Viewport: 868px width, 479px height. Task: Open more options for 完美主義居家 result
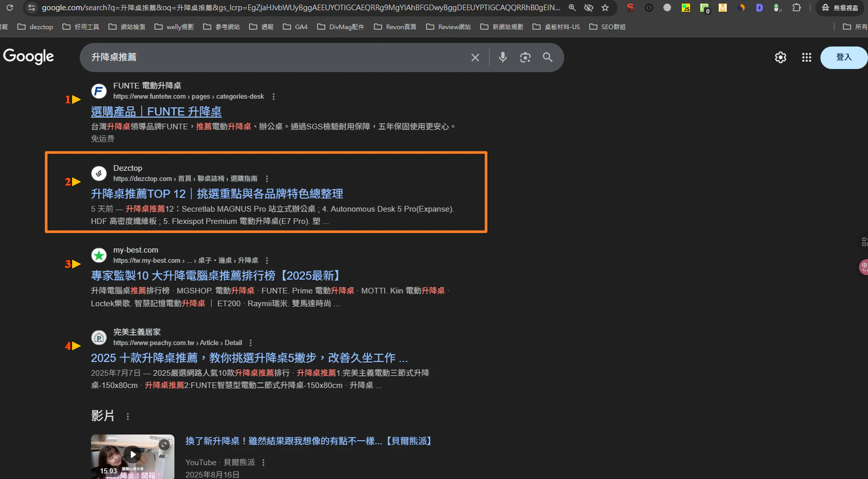click(x=251, y=343)
